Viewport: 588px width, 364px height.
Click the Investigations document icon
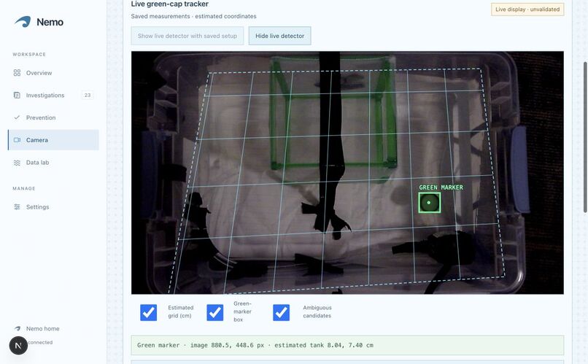[17, 96]
